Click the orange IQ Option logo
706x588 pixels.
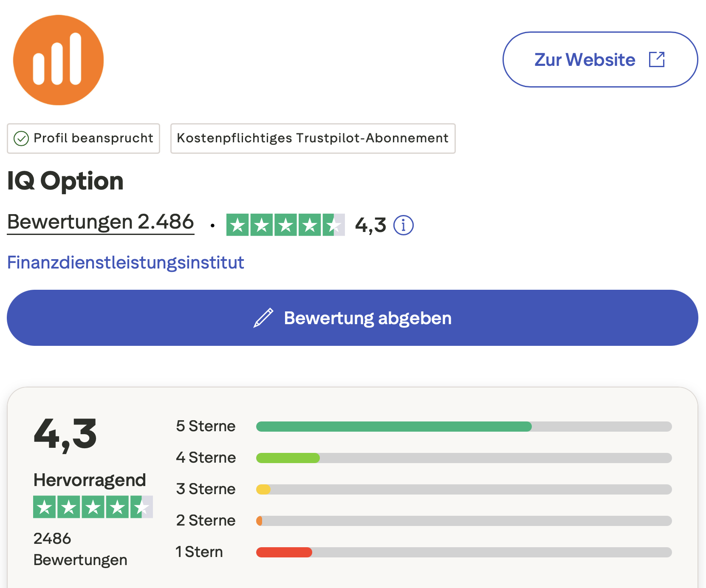click(58, 60)
